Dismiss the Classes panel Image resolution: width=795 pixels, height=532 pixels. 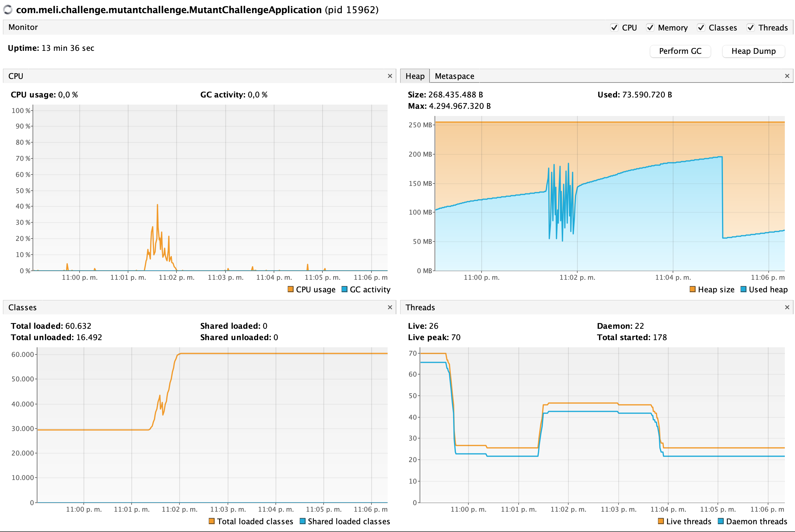(390, 307)
